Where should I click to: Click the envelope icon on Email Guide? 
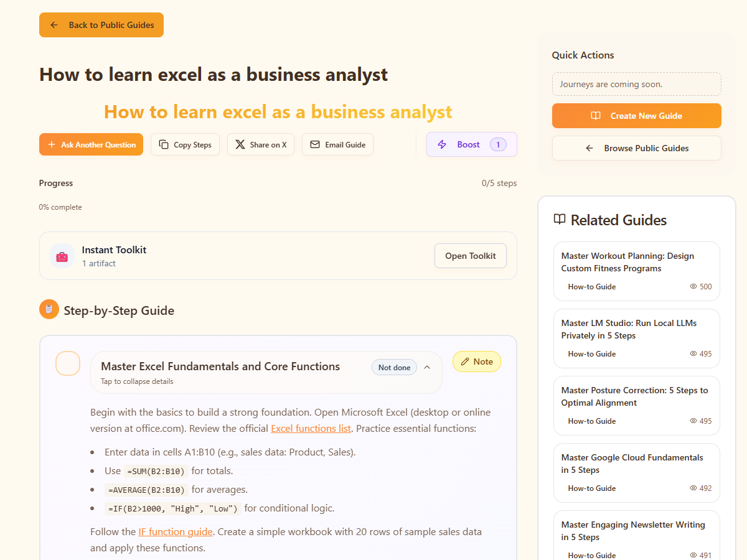[315, 144]
